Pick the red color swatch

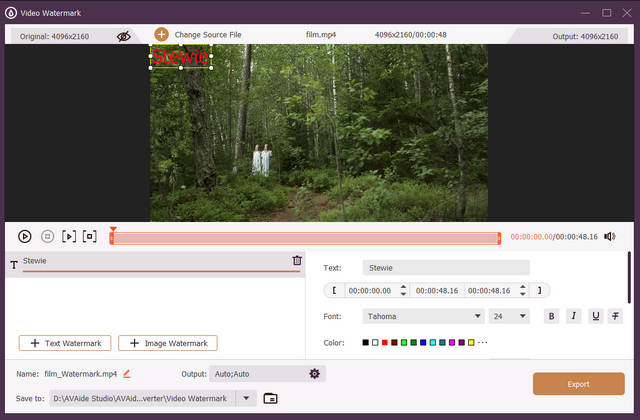[385, 343]
